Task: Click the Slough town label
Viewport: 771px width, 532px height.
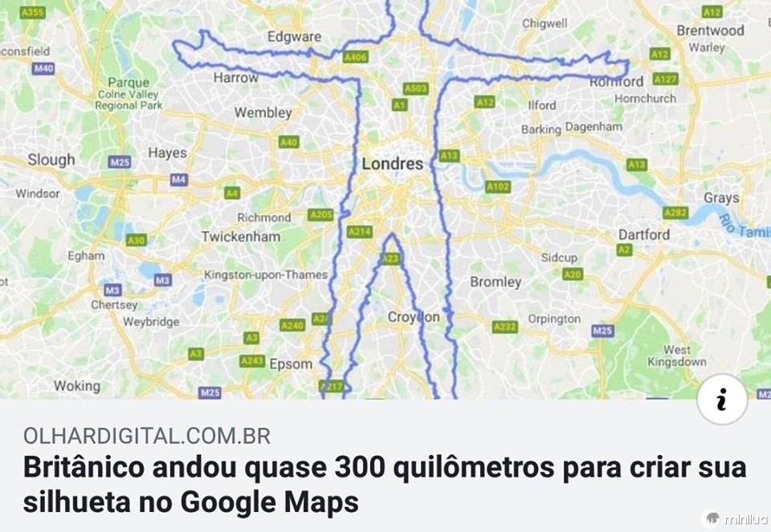Action: (x=51, y=160)
